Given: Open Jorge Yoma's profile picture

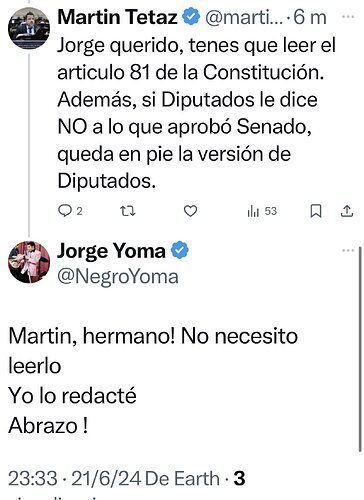Looking at the screenshot, I should pos(29,262).
